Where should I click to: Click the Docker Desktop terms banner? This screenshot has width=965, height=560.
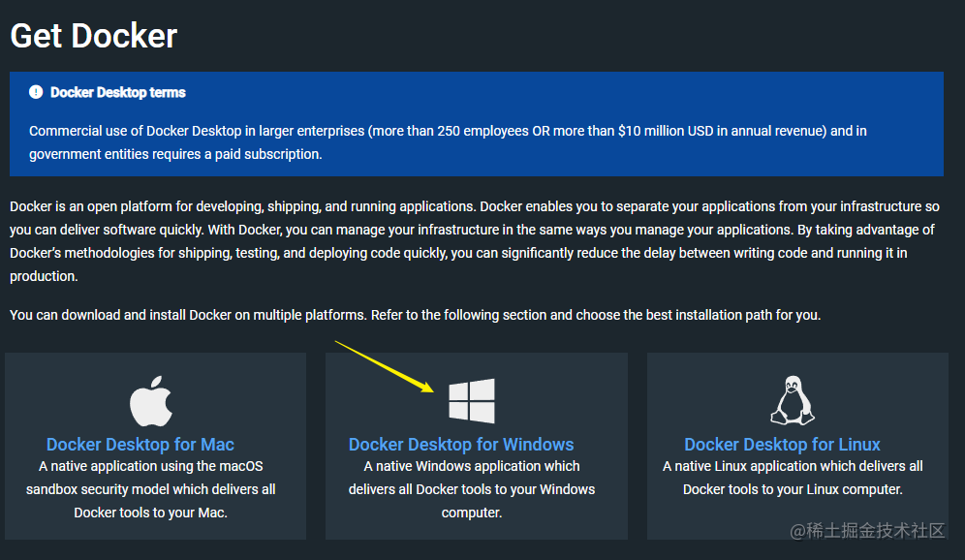click(x=477, y=122)
